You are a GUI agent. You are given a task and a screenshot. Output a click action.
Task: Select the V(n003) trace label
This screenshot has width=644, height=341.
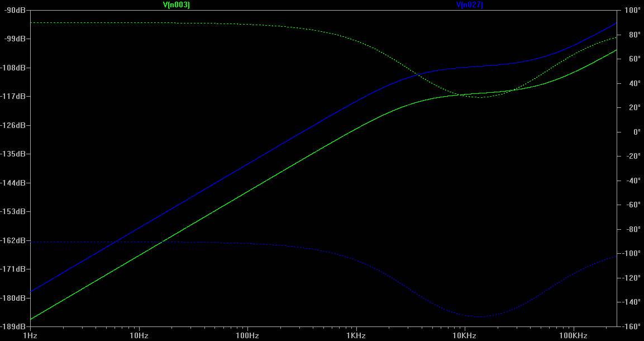coord(176,4)
